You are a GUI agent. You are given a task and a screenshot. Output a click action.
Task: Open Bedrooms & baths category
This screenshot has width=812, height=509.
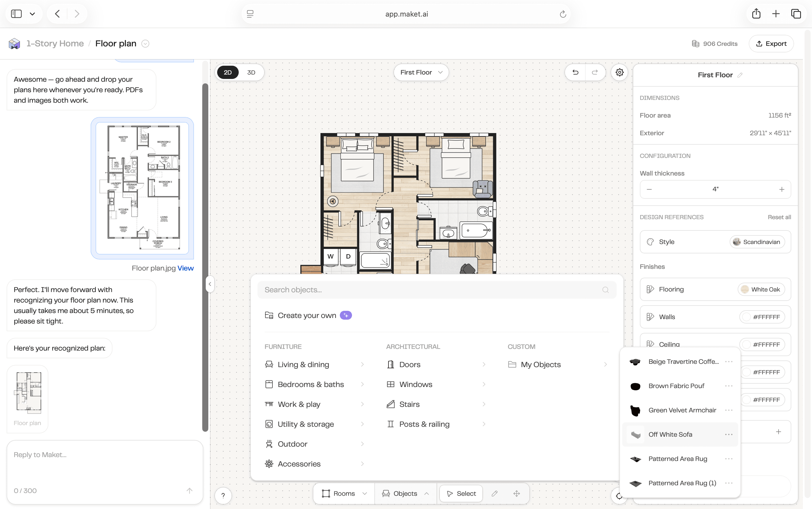coord(314,385)
